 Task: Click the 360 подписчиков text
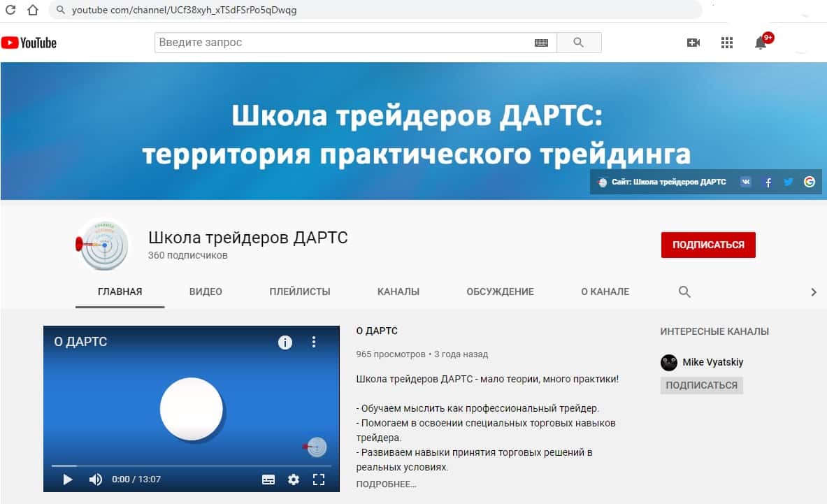[x=188, y=255]
